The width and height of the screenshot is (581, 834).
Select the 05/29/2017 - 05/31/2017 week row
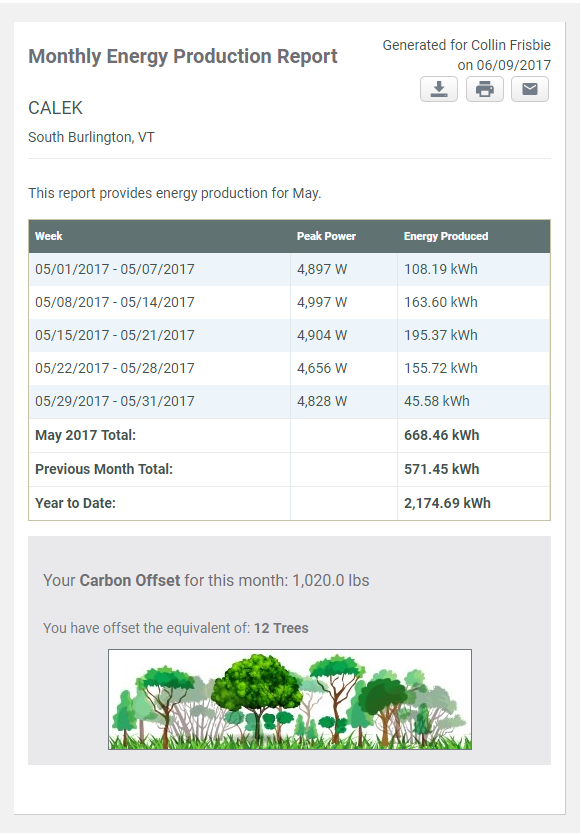[x=289, y=401]
